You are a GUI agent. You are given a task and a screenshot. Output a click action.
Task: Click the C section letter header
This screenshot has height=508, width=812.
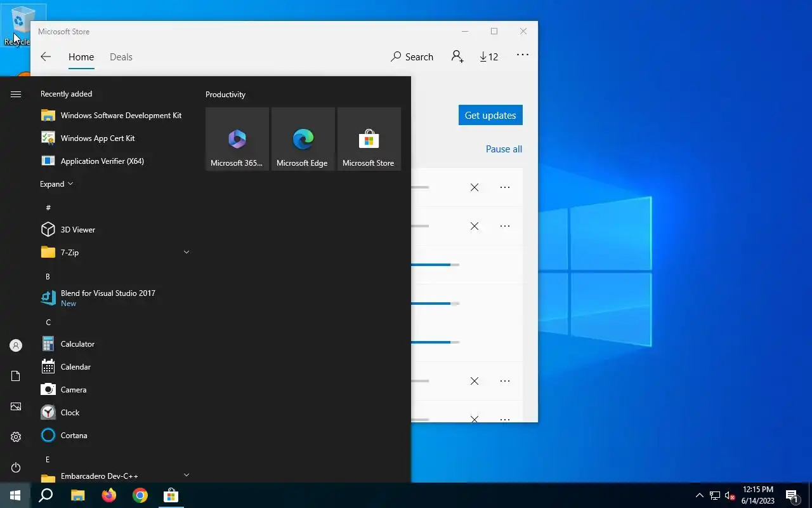point(48,322)
